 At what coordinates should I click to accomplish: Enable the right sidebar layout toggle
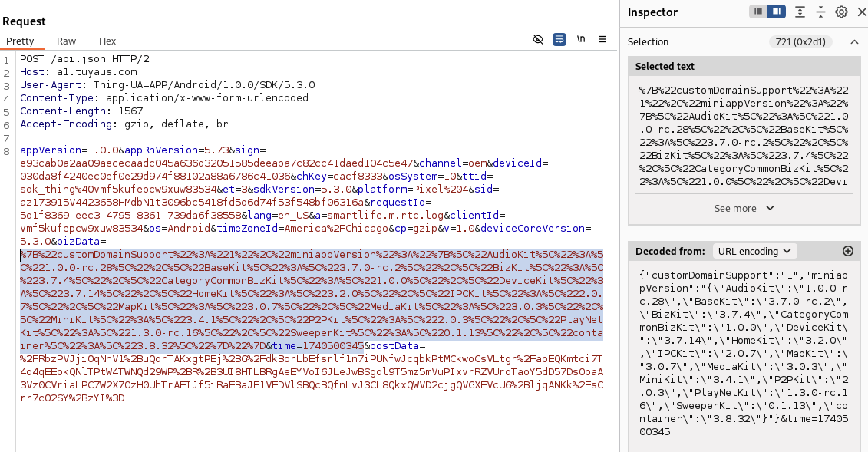pyautogui.click(x=777, y=12)
